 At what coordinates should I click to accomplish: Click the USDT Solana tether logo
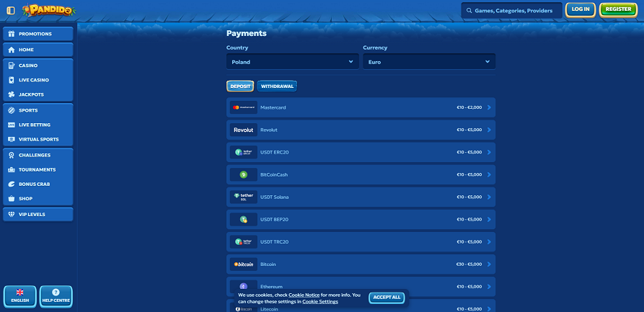pos(244,197)
